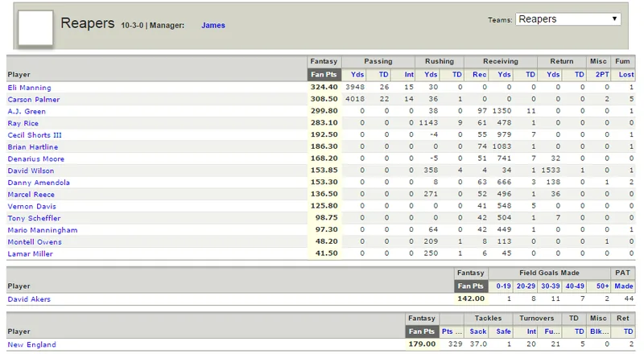
Task: Sort defense by Turnovers Int column
Action: [x=531, y=331]
